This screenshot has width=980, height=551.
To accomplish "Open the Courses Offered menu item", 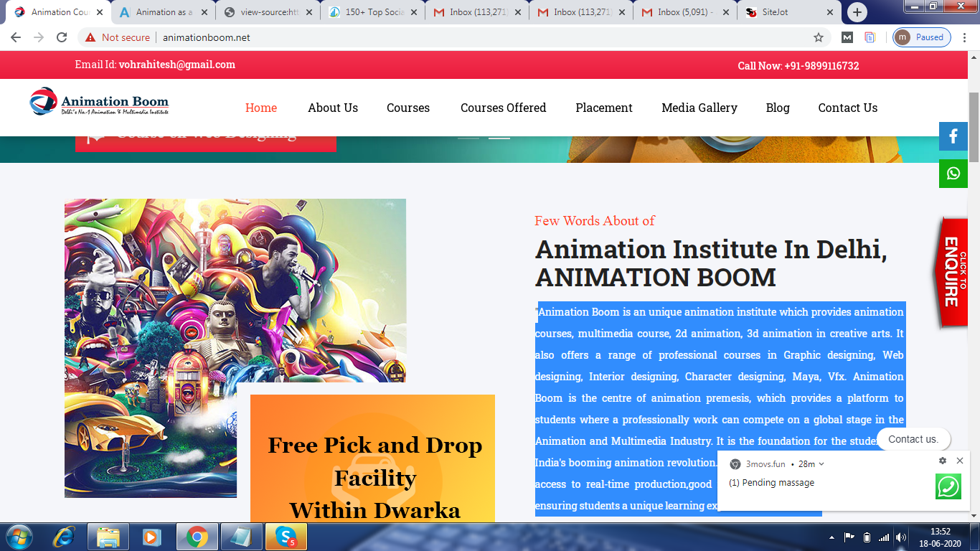I will (503, 108).
